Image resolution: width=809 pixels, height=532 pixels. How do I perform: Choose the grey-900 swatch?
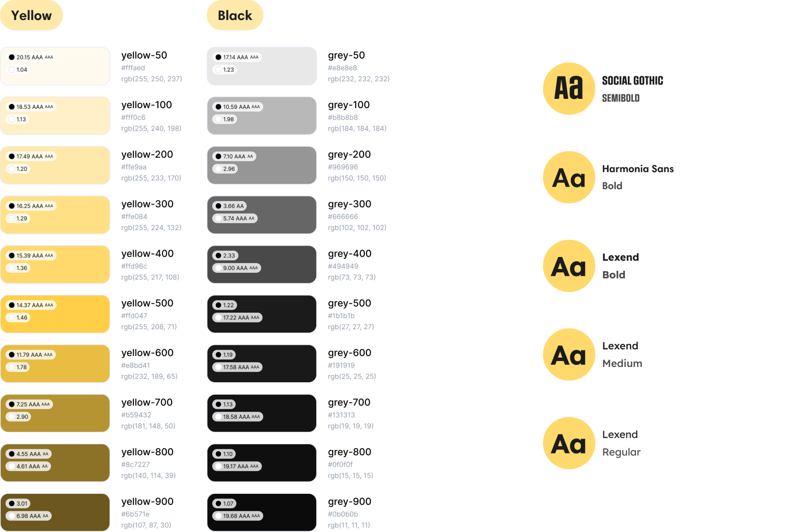262,512
